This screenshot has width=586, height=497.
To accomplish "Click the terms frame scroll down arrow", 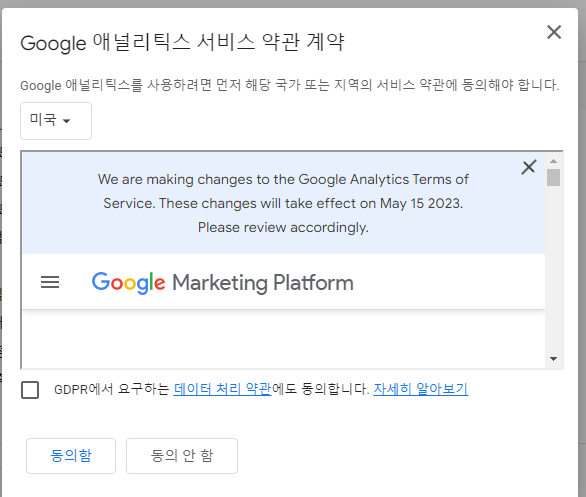I will point(553,359).
